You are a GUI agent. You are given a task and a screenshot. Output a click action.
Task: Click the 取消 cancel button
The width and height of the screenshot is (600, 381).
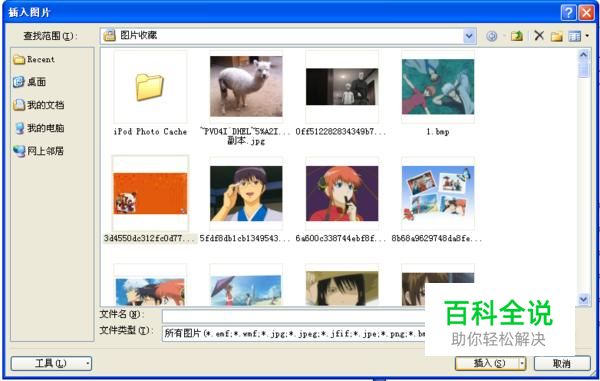562,363
